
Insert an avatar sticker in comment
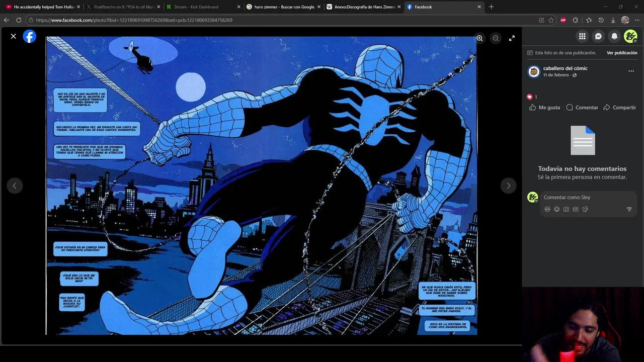coord(547,209)
